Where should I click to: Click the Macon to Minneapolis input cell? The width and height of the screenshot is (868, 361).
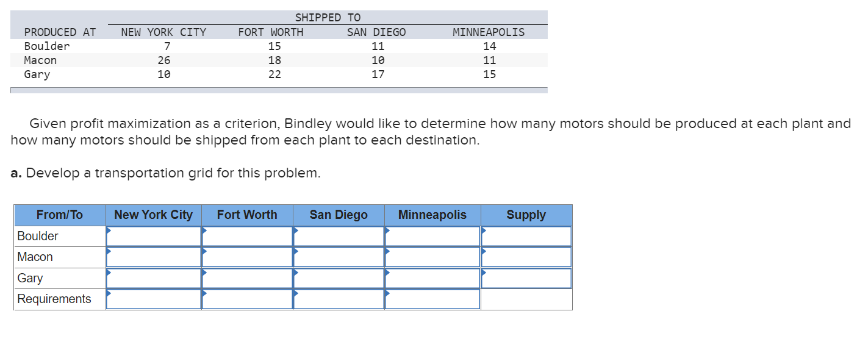[x=432, y=257]
